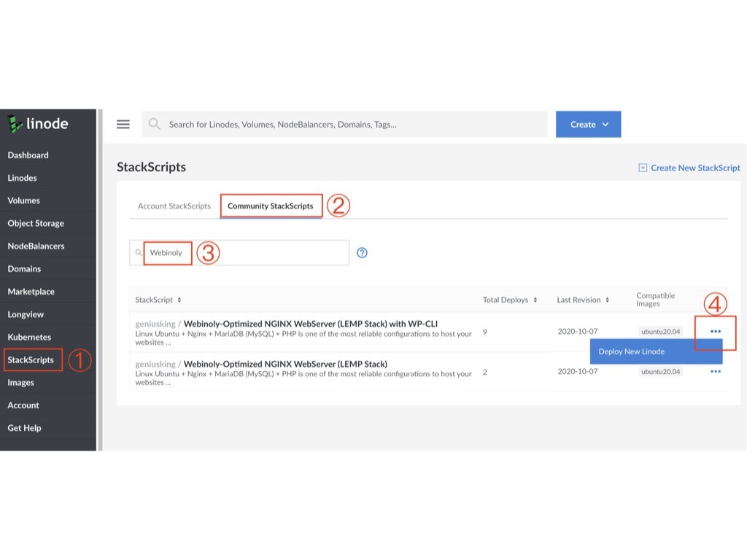Image resolution: width=747 pixels, height=560 pixels.
Task: Go to Domains in sidebar
Action: [x=24, y=269]
